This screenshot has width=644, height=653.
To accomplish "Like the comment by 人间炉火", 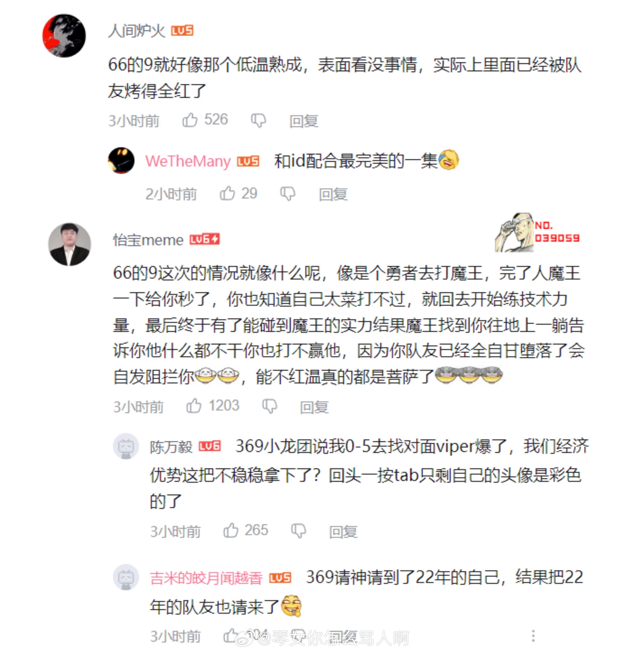I will click(x=189, y=120).
